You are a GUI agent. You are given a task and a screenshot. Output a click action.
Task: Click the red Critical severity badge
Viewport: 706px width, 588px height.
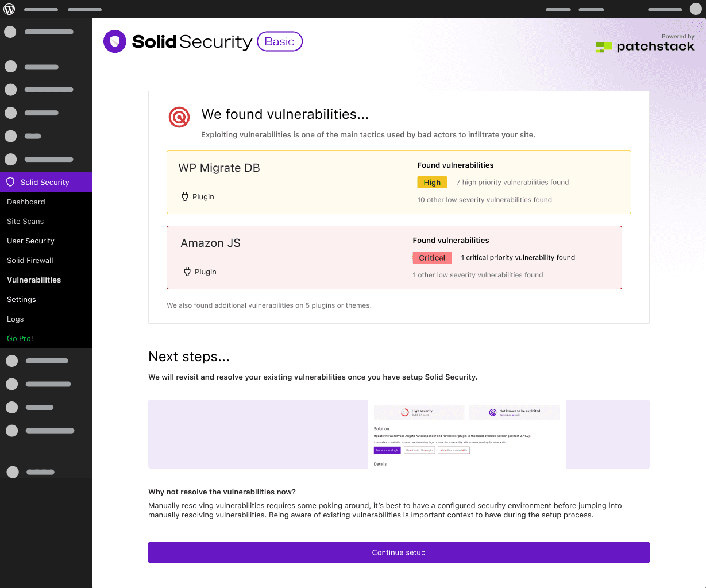432,258
